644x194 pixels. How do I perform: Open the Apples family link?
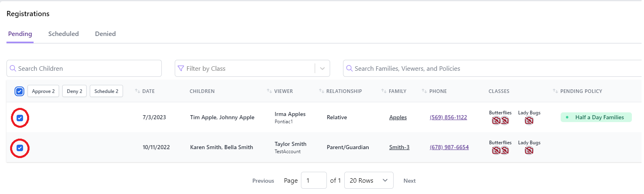398,118
